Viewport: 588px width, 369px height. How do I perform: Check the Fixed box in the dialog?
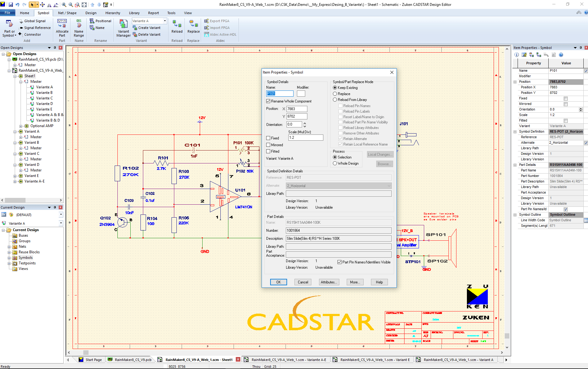tap(268, 138)
